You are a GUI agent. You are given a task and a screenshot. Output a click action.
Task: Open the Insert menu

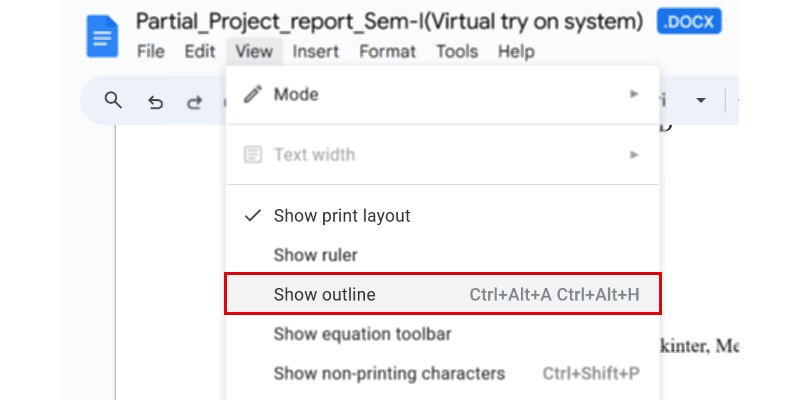point(316,51)
